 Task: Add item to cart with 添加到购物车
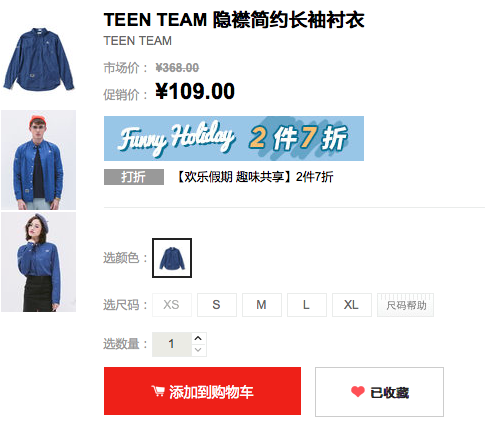tap(202, 391)
